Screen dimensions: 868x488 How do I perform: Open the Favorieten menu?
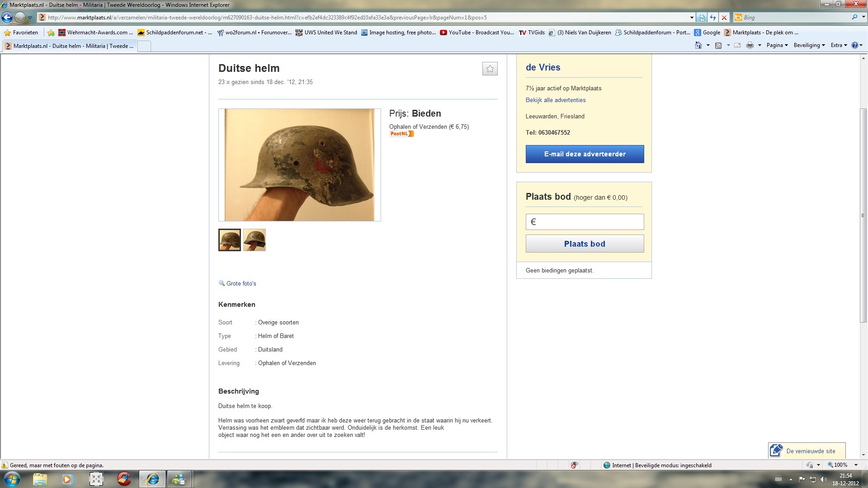[x=21, y=33]
